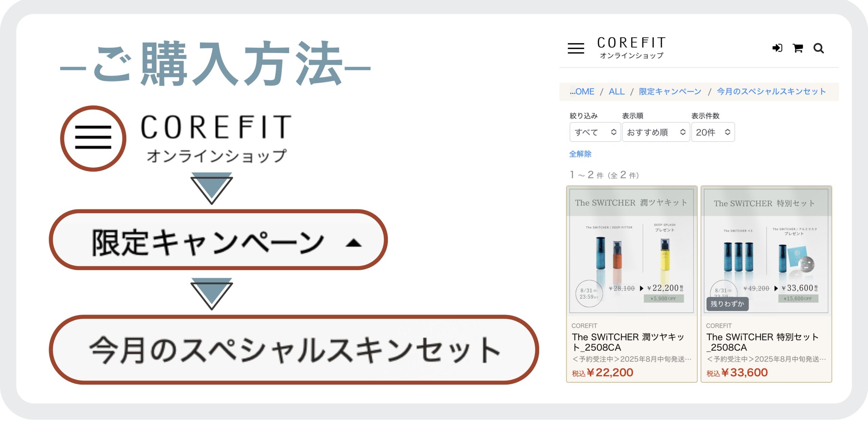Click the search magnifier icon
Viewport: 868px width, 423px height.
(818, 48)
